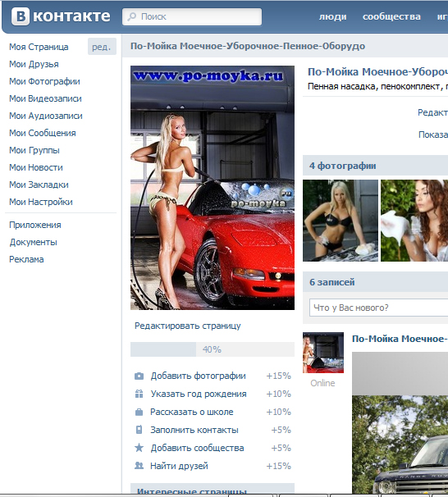The height and width of the screenshot is (497, 448).
Task: Click the ред. edit button
Action: [x=102, y=47]
